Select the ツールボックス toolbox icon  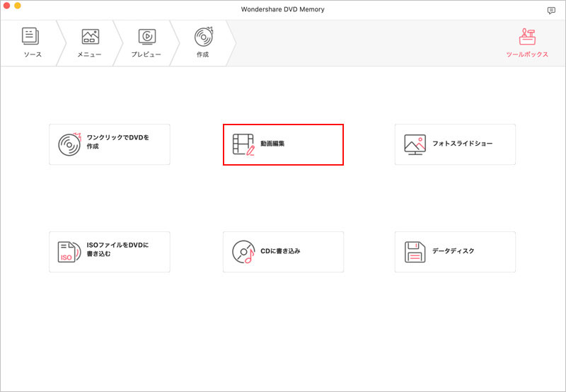click(x=527, y=37)
